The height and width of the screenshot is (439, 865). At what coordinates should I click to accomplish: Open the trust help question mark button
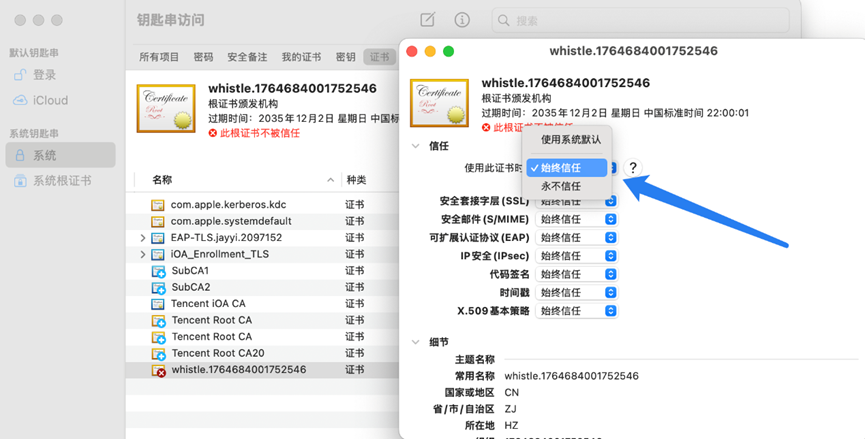[633, 168]
